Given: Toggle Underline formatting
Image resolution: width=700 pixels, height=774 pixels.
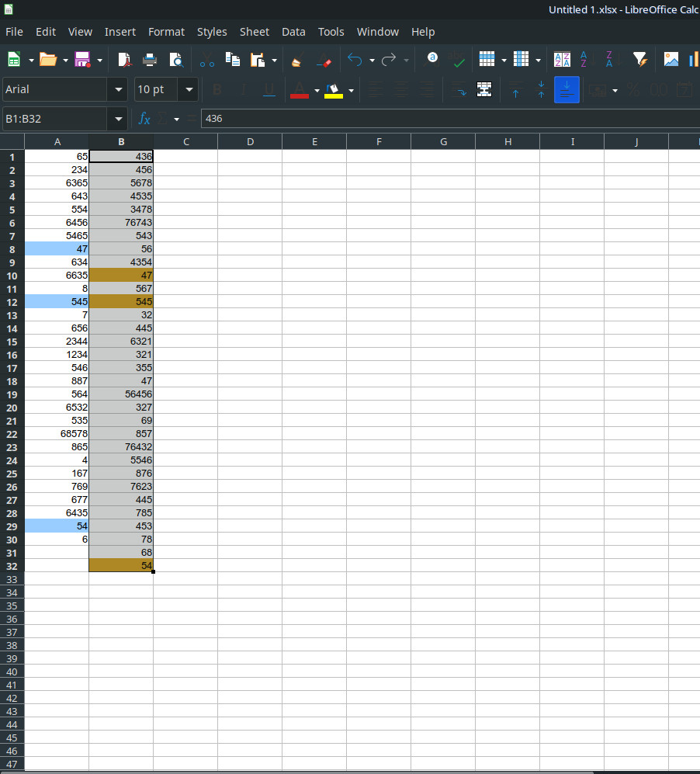Looking at the screenshot, I should point(269,89).
